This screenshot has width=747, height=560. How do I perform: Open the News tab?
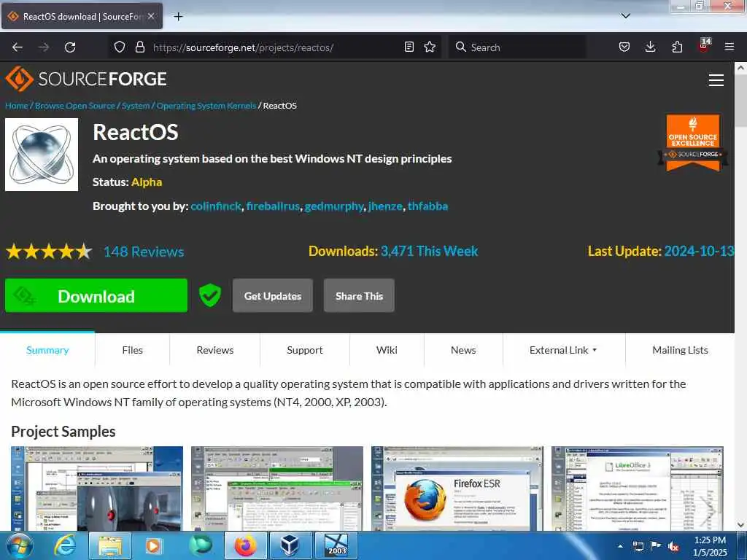pyautogui.click(x=463, y=350)
